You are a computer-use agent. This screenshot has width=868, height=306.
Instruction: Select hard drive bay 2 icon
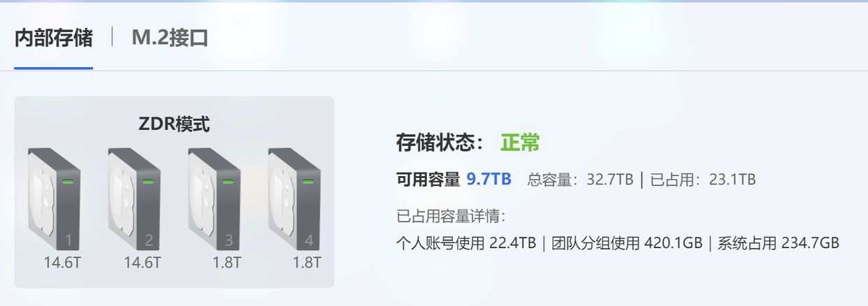[134, 199]
